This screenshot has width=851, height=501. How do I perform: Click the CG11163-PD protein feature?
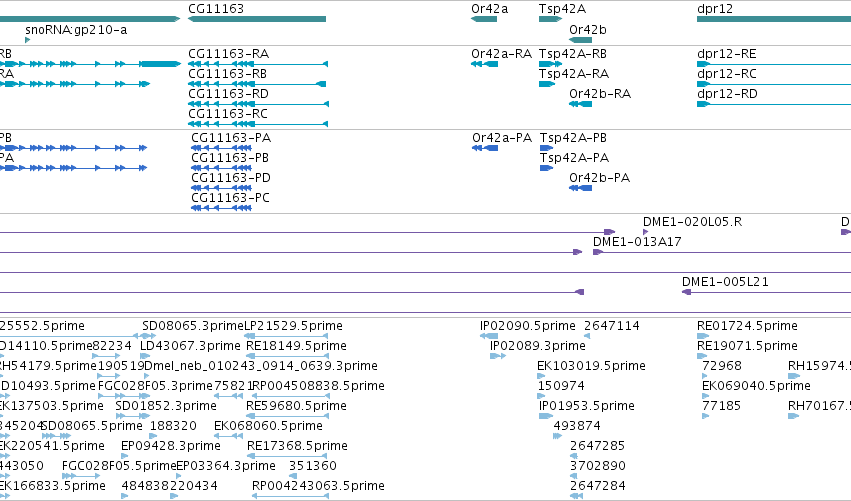tap(221, 188)
